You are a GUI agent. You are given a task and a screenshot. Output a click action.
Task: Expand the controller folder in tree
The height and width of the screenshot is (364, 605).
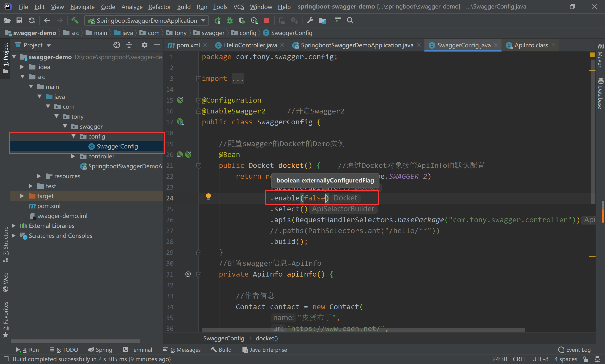pyautogui.click(x=73, y=156)
